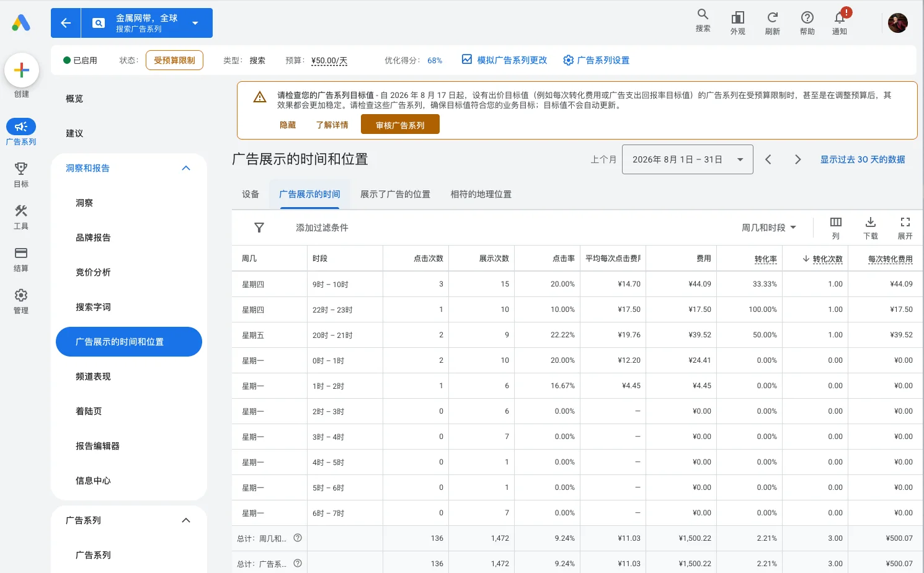Open 搜索字词 in the side menu
Viewport: 924px width, 573px height.
coord(93,307)
